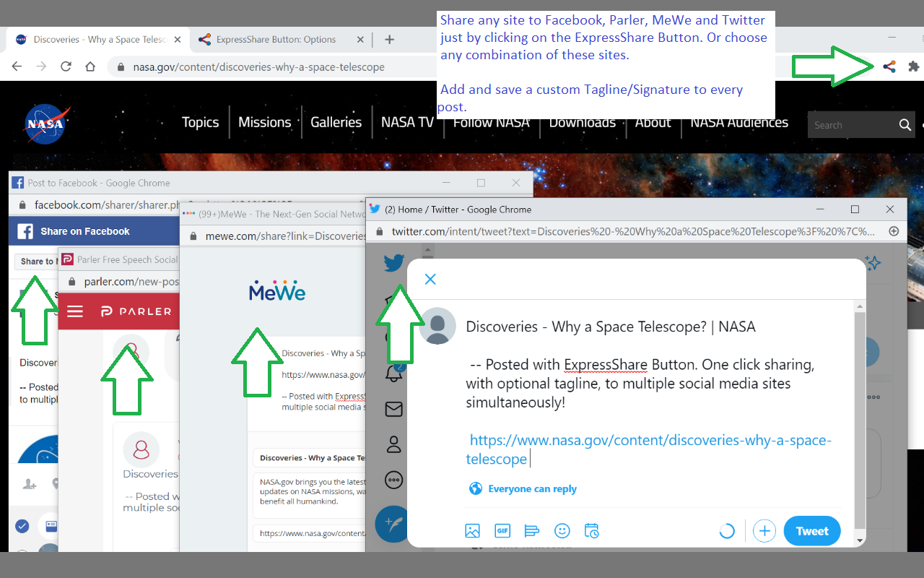
Task: Open the blue compose tweet feather button
Action: tap(392, 525)
